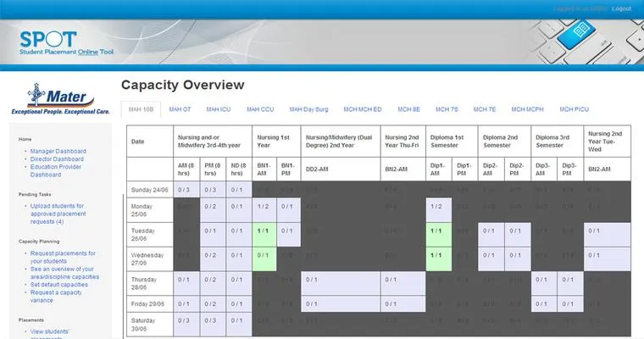Click the Thursday 28/06 Dip3-AM 0/1 cell

point(544,283)
